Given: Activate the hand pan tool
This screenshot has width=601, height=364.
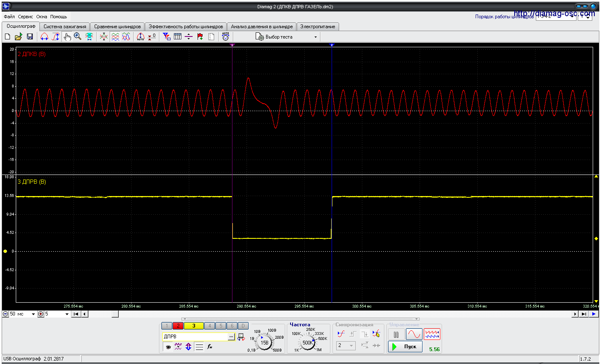Looking at the screenshot, I should tap(67, 36).
